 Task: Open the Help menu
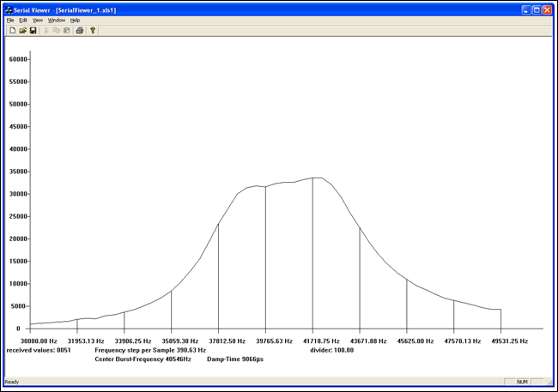click(x=76, y=20)
